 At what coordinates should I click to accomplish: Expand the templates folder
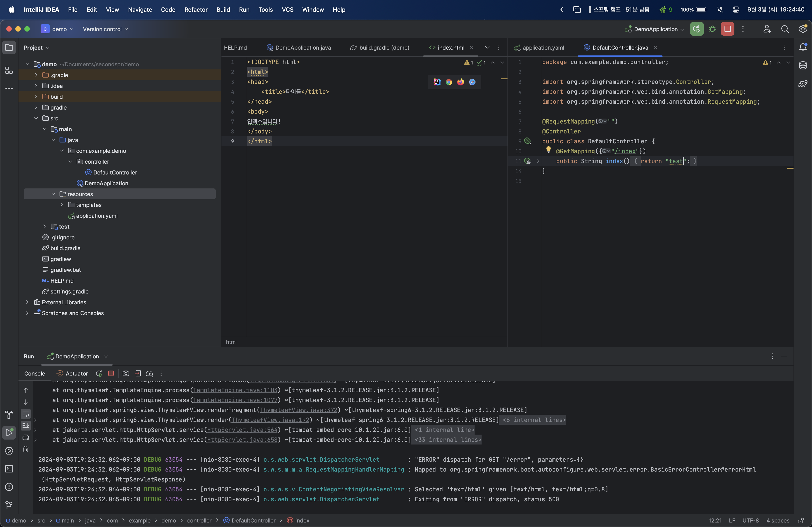[x=62, y=205]
